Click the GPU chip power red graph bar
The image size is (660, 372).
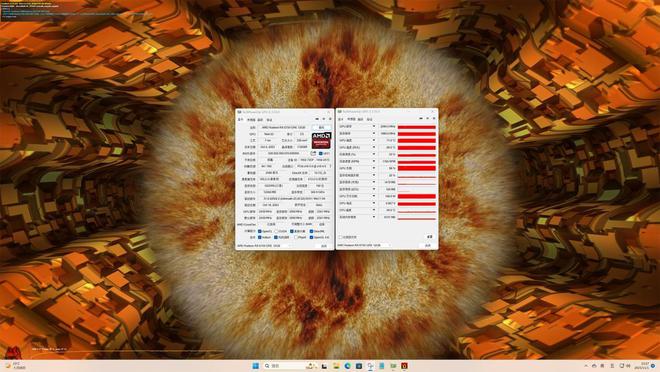(x=417, y=196)
